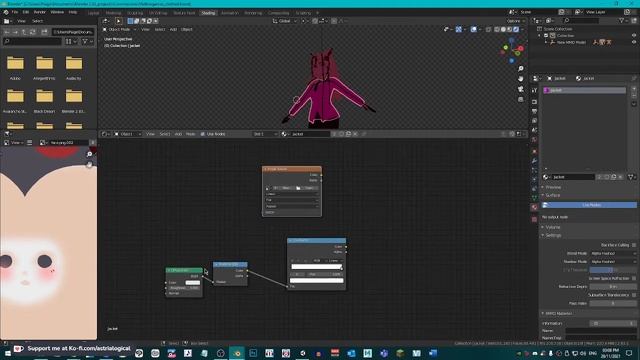Open the file browser filter dropdown
Viewport: 640px width, 360px height.
87,41
